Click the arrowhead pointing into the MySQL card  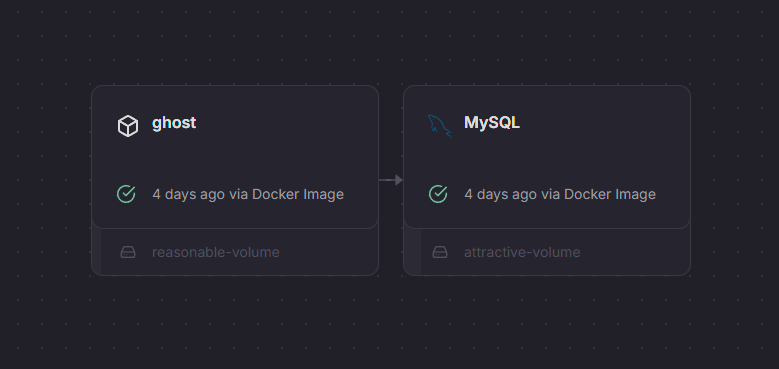coord(399,180)
